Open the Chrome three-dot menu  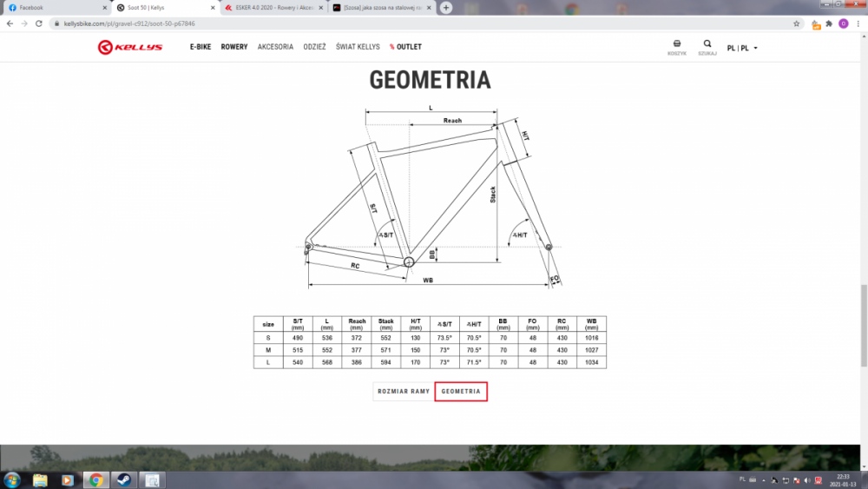click(858, 23)
